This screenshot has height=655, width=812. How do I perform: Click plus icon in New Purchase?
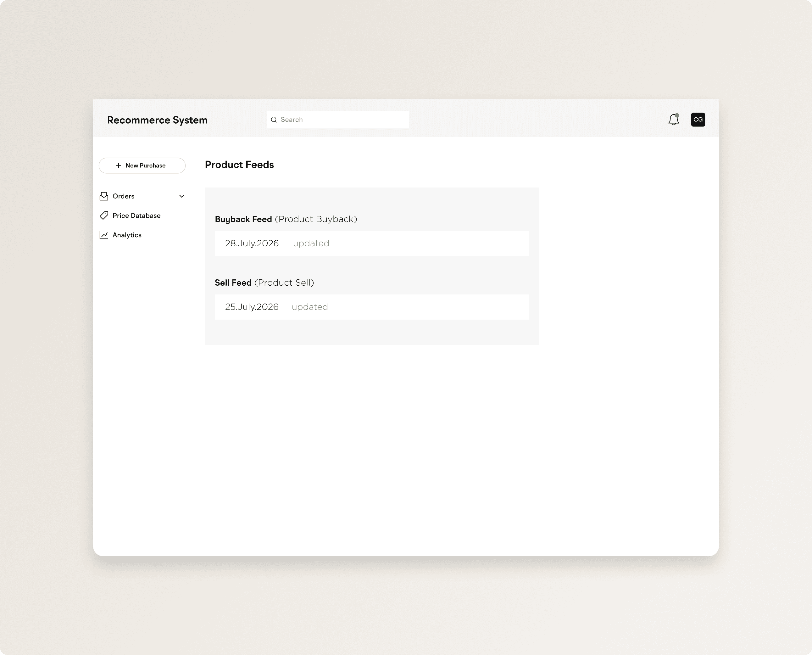(119, 165)
